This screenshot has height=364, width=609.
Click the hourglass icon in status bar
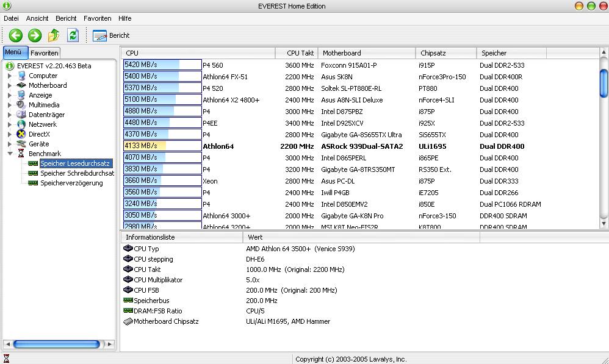[6, 359]
